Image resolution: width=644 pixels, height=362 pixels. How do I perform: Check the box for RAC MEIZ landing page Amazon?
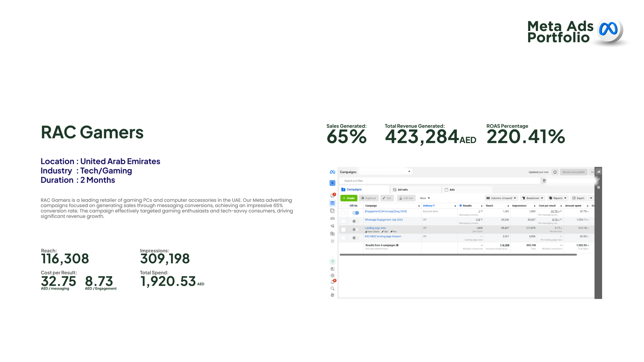click(343, 238)
